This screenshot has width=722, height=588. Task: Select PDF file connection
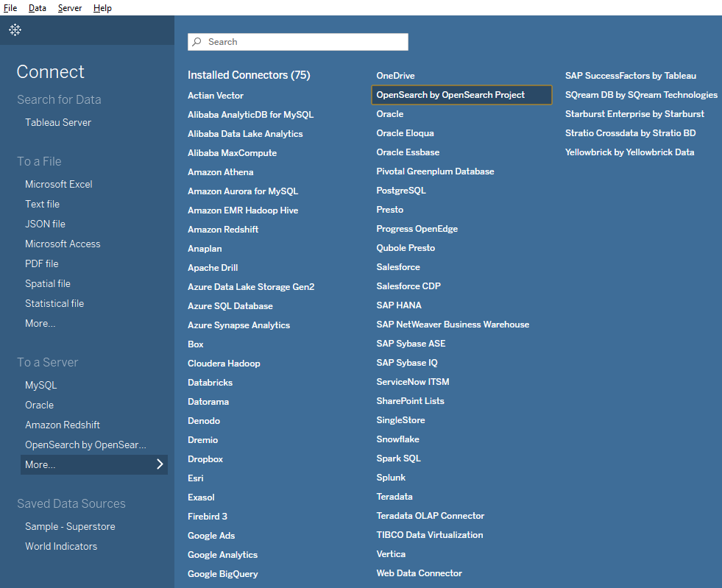point(42,263)
